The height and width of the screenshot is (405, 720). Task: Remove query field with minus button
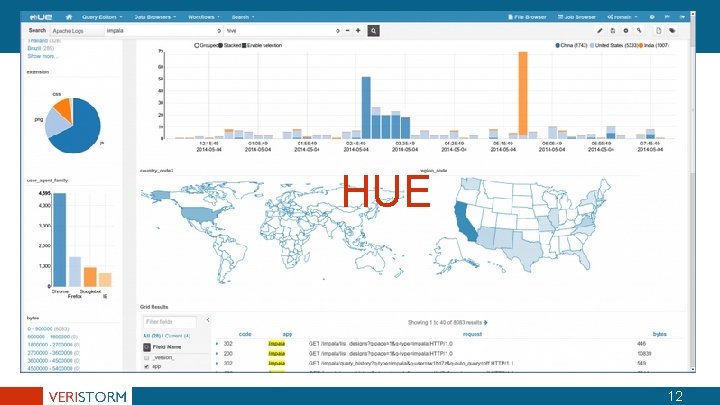point(348,31)
